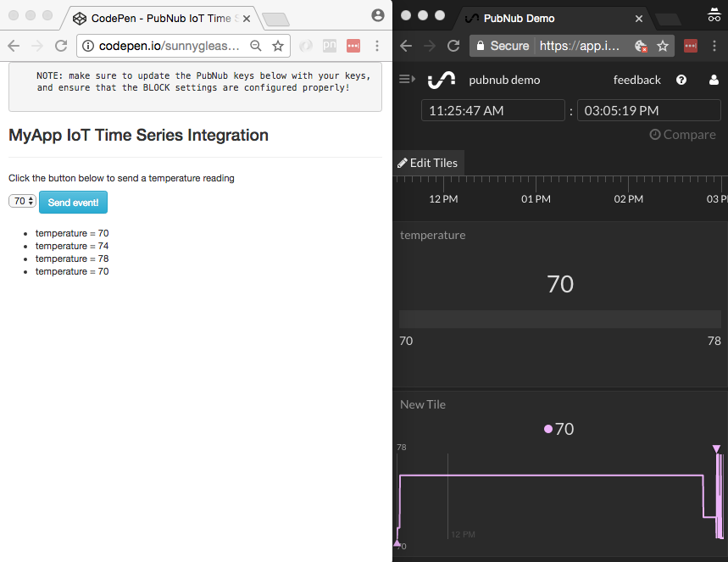Click the blocked cookies icon in address bar

coord(642,46)
